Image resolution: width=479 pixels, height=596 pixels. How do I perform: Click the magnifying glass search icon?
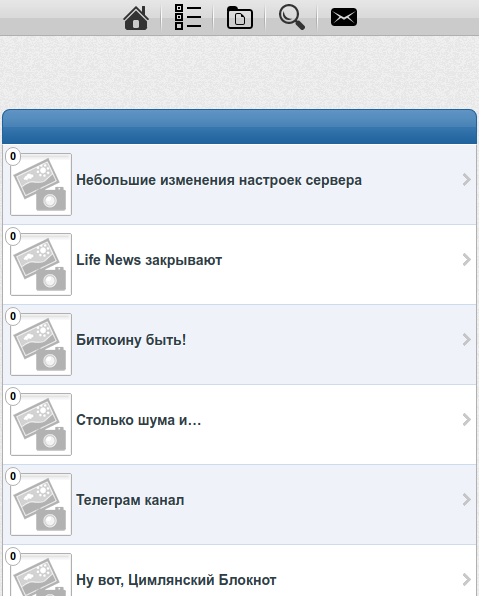point(292,17)
